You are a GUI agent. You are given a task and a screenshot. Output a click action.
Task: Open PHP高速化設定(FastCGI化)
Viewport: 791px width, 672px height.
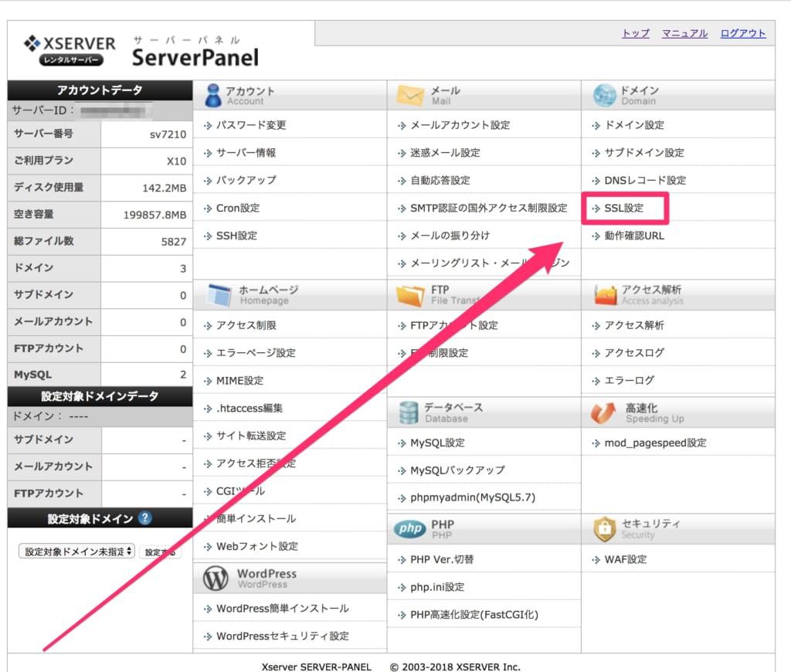[x=474, y=615]
